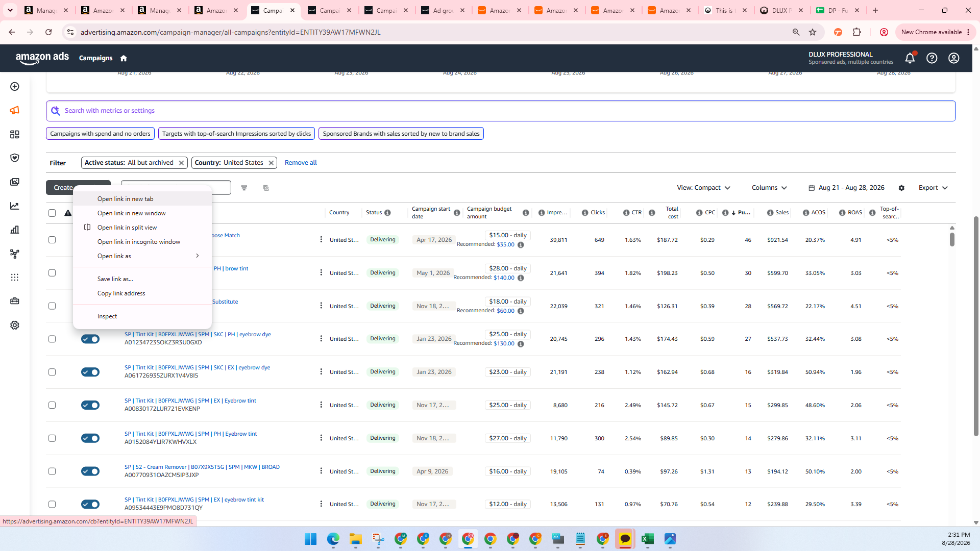
Task: Open Chrome tab search dropdown arrow
Action: [x=10, y=10]
